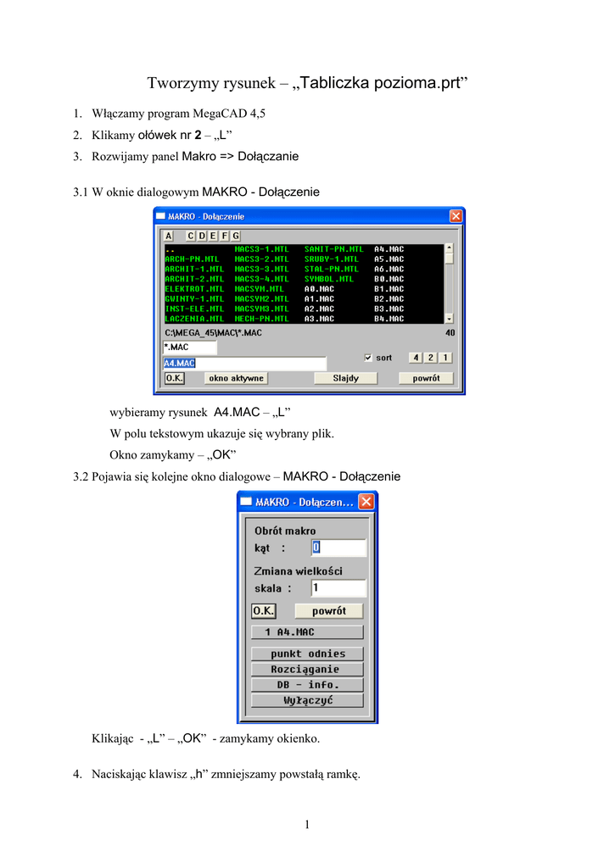
Task: Open the SYMBOL.MTL library folder
Action: point(329,279)
